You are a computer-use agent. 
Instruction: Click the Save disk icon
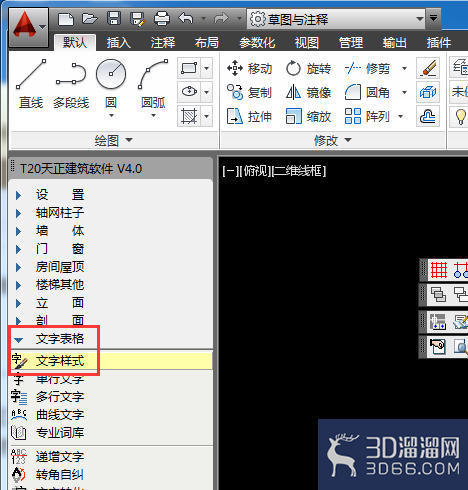coord(114,18)
